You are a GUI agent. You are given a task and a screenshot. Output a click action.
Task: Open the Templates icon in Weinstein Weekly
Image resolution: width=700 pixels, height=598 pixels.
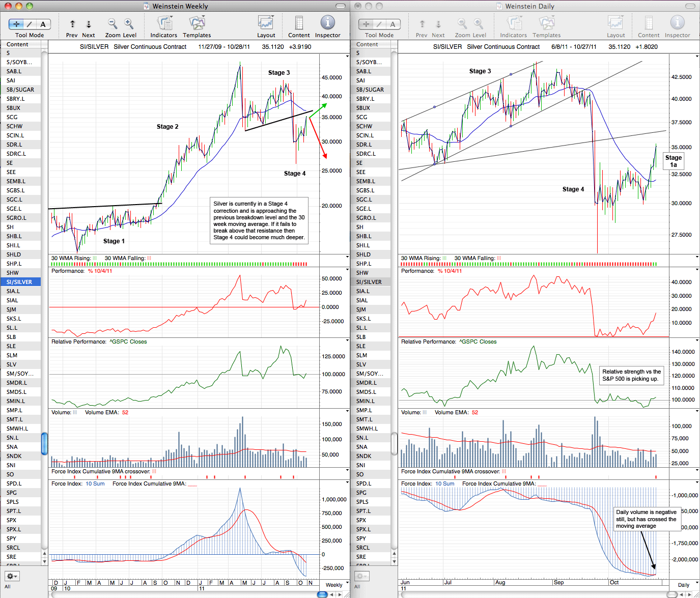[x=197, y=23]
